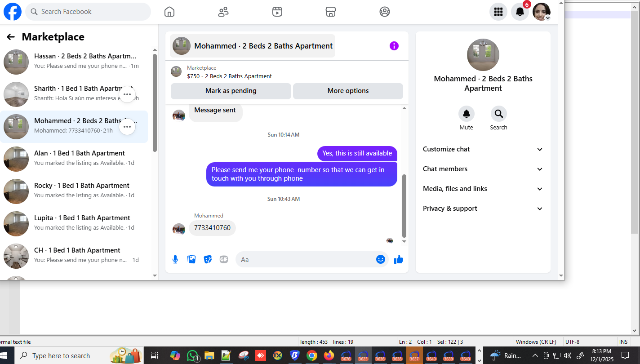Open Hassan 2 Beds 2 Baths conversation
The height and width of the screenshot is (364, 640).
coord(74,62)
